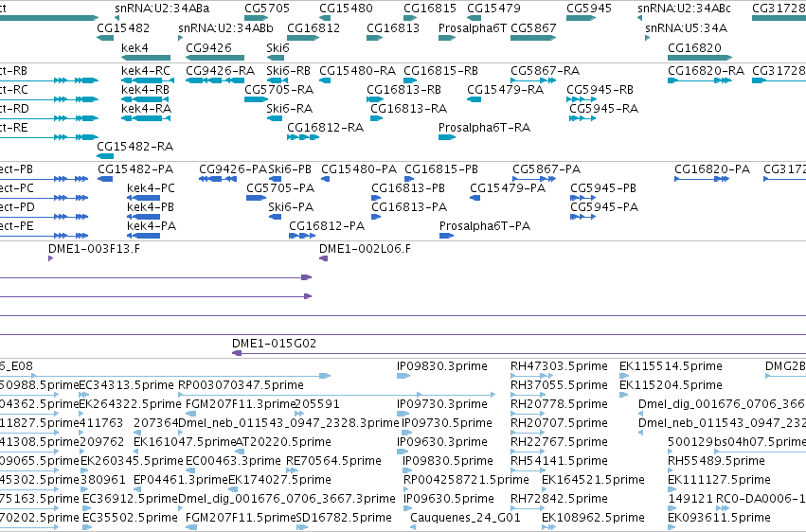Select the snRNA:U2:34ABc gene label
This screenshot has height=532, width=806.
[x=684, y=9]
